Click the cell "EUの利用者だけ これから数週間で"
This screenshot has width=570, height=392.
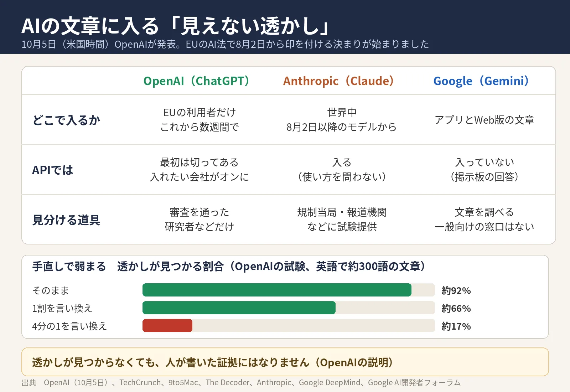(199, 120)
